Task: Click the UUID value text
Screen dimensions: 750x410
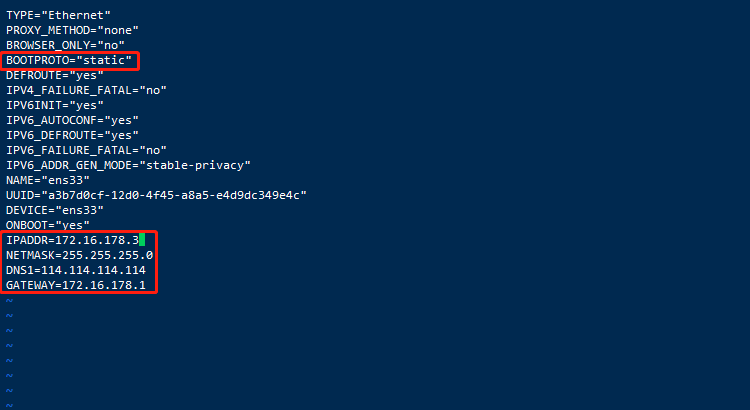Action: (x=174, y=195)
